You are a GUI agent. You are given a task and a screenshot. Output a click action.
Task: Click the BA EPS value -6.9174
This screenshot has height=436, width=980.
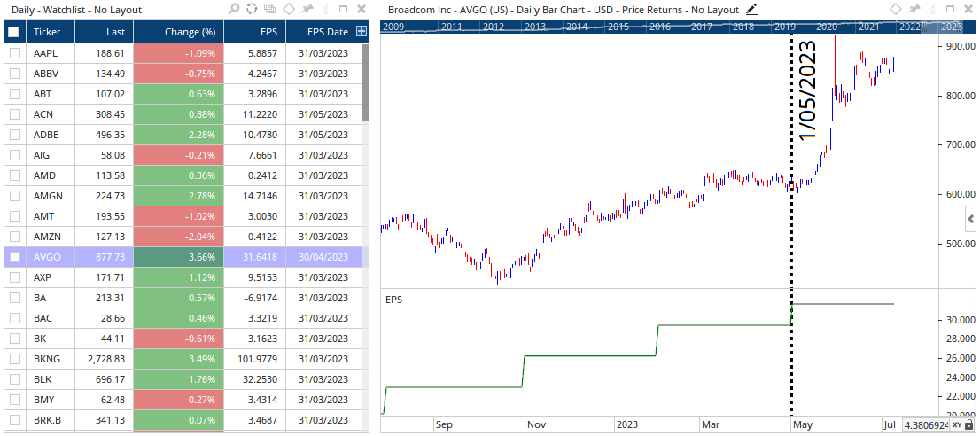[x=254, y=298]
